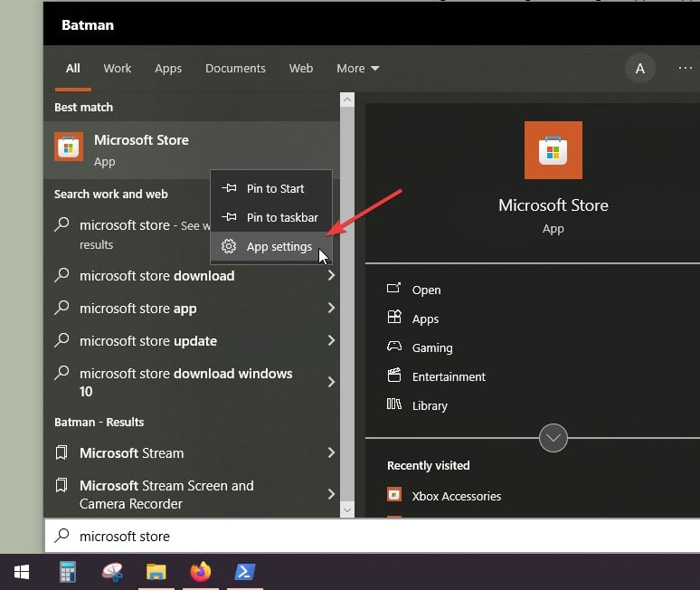Choose App settings from context menu
Image resolution: width=700 pixels, height=590 pixels.
(271, 246)
